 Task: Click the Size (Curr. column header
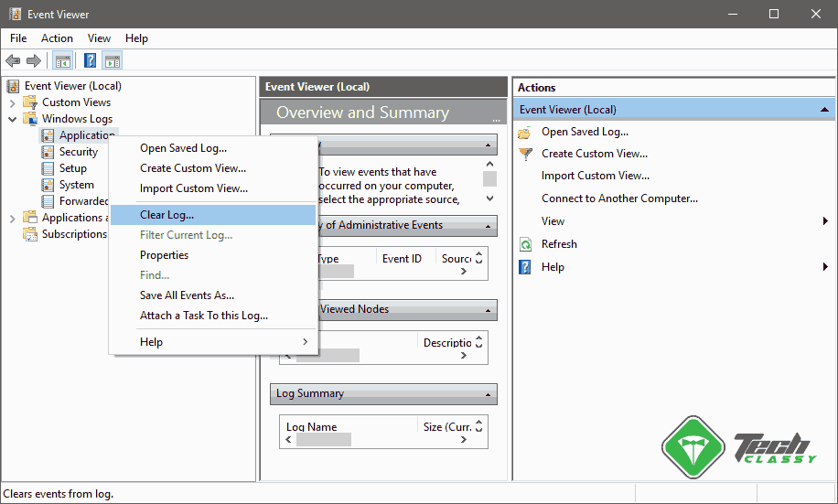pyautogui.click(x=447, y=427)
